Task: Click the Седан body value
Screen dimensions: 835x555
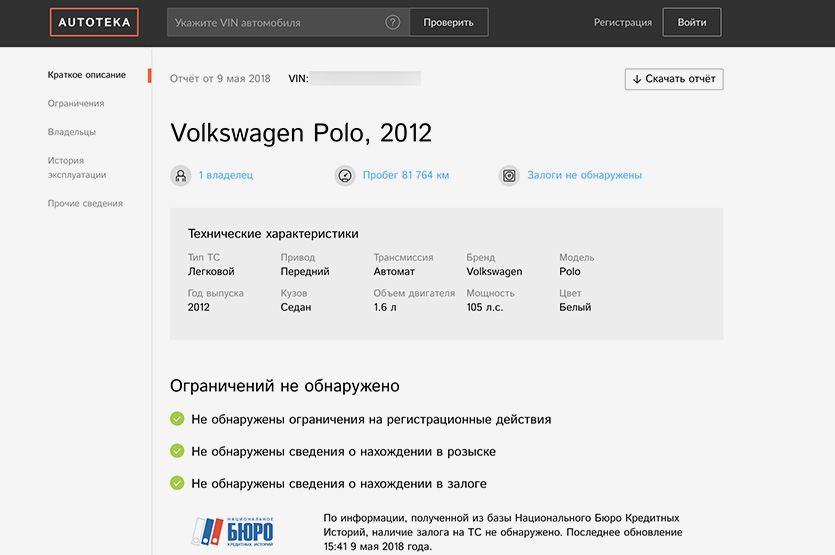Action: [296, 307]
